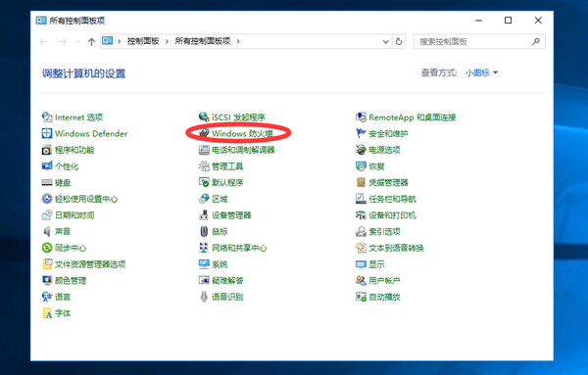Image resolution: width=588 pixels, height=375 pixels.
Task: Open the 鼠标 mouse icon
Action: coord(204,231)
